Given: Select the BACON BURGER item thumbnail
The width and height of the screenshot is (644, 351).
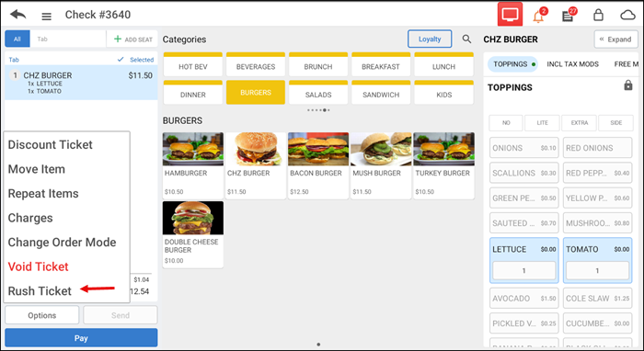Looking at the screenshot, I should [318, 149].
